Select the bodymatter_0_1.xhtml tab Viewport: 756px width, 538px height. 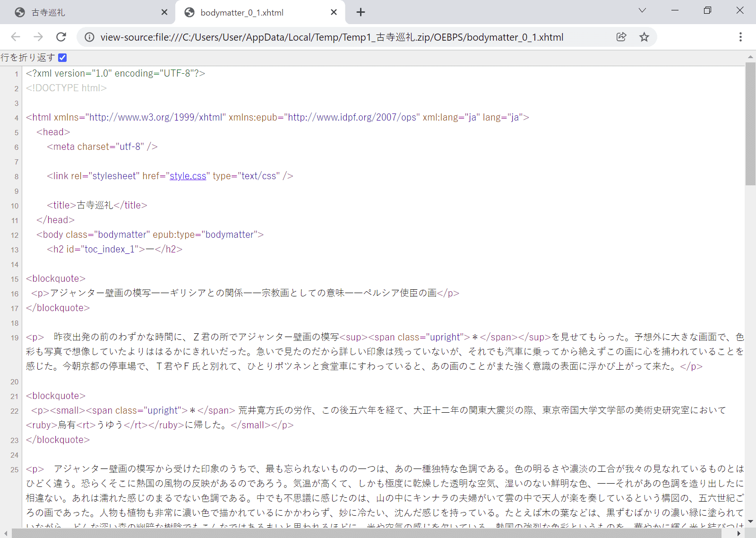(260, 12)
